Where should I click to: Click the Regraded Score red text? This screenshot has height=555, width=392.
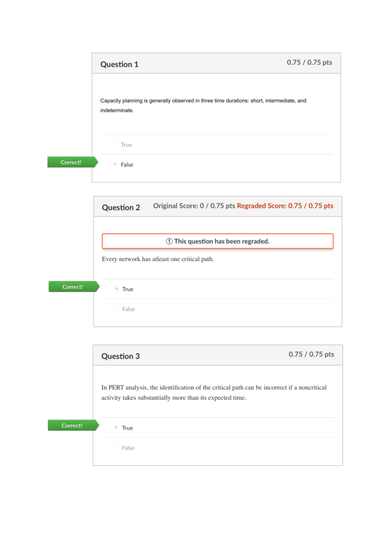(285, 206)
